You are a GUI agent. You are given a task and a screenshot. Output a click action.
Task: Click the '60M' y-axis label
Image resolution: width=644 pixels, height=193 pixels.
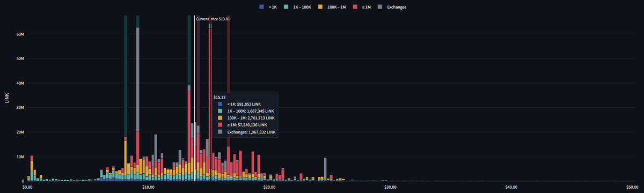(x=20, y=34)
